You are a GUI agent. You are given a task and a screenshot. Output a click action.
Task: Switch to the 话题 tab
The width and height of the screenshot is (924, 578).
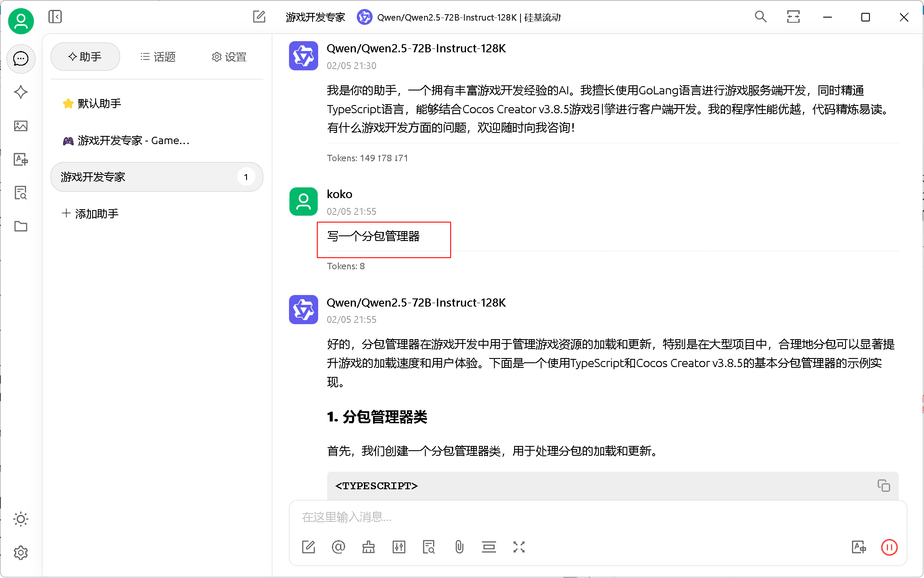pos(158,57)
